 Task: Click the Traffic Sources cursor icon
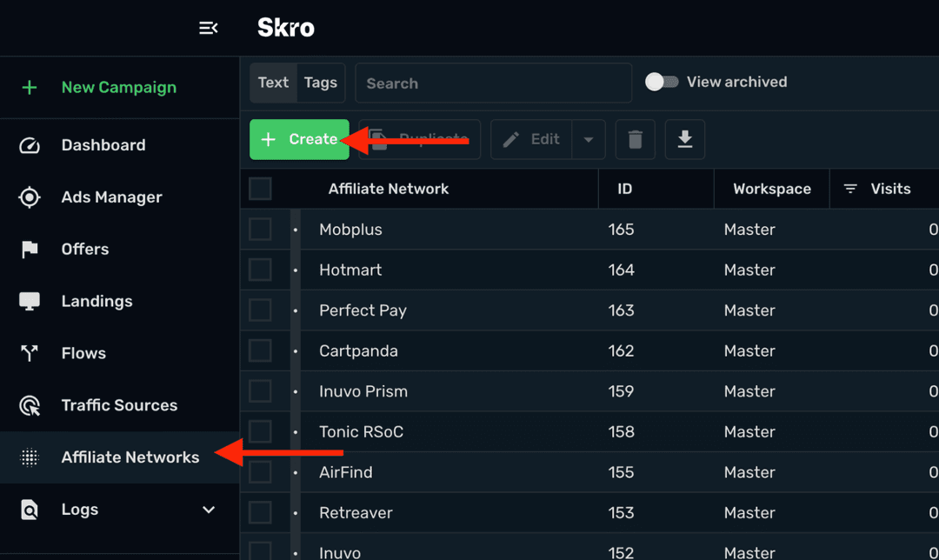tap(30, 405)
